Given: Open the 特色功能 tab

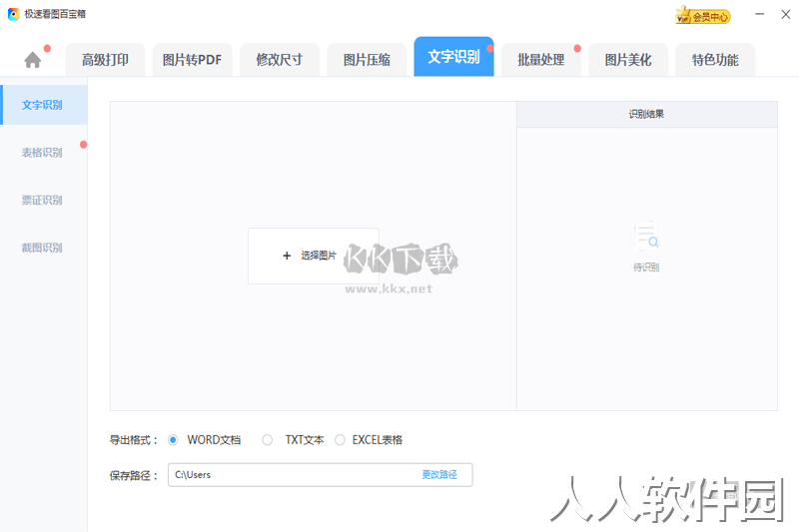Looking at the screenshot, I should pos(715,60).
